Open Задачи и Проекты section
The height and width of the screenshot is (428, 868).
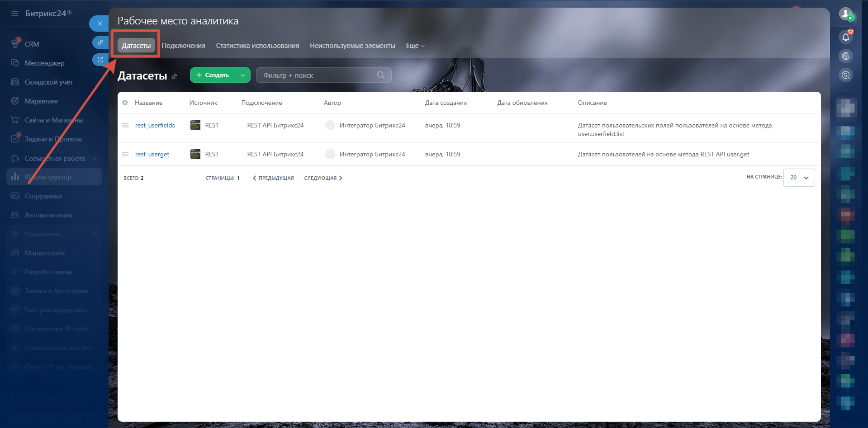tap(53, 139)
